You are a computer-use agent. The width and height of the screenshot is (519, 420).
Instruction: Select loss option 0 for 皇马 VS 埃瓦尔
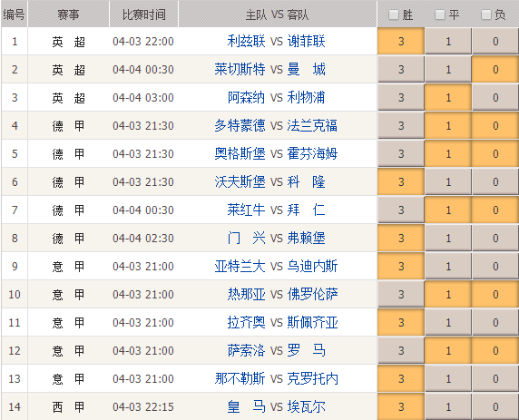[x=495, y=406]
